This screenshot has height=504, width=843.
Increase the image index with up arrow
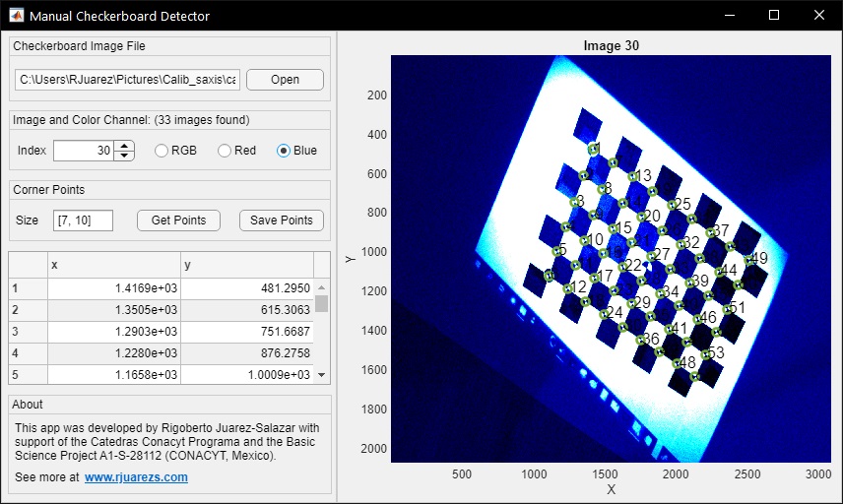pyautogui.click(x=124, y=146)
